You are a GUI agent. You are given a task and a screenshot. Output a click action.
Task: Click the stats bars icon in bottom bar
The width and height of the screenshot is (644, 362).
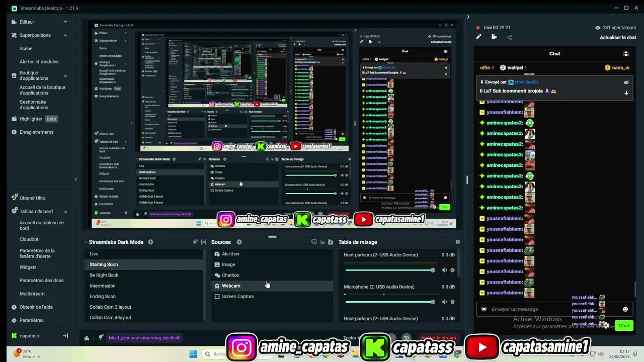click(87, 338)
